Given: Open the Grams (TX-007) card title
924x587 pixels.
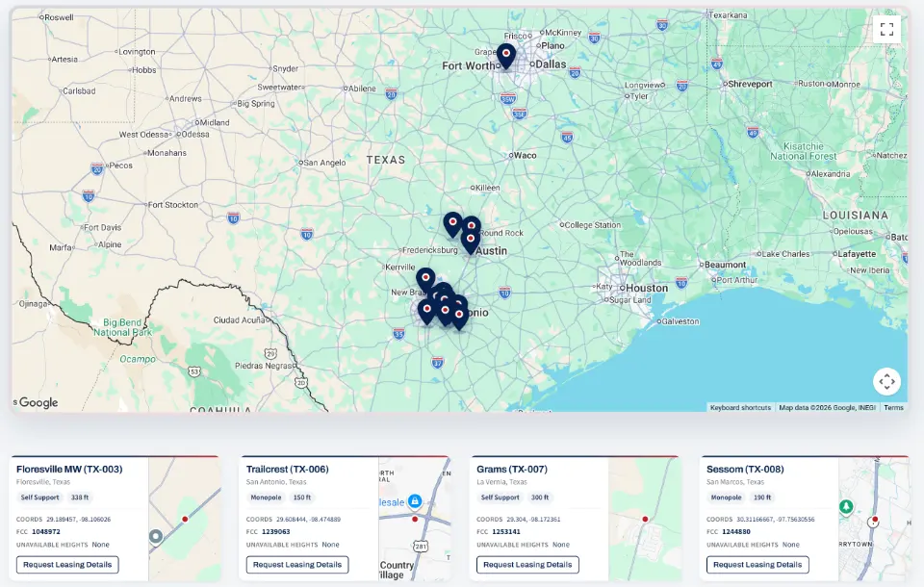Looking at the screenshot, I should [512, 470].
